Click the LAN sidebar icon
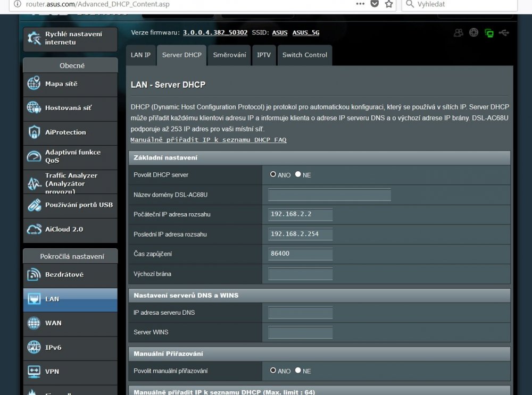The width and height of the screenshot is (532, 395). tap(34, 299)
